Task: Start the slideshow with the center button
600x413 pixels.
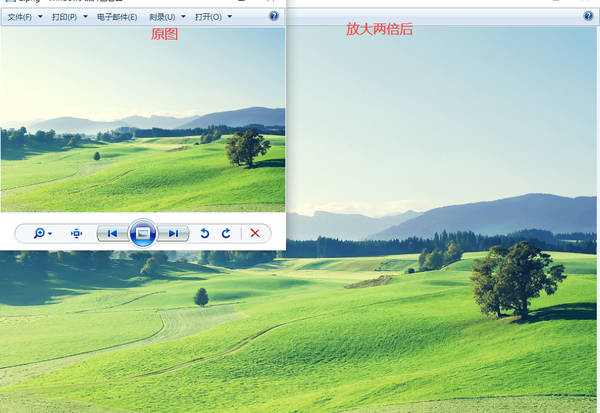Action: coord(143,233)
